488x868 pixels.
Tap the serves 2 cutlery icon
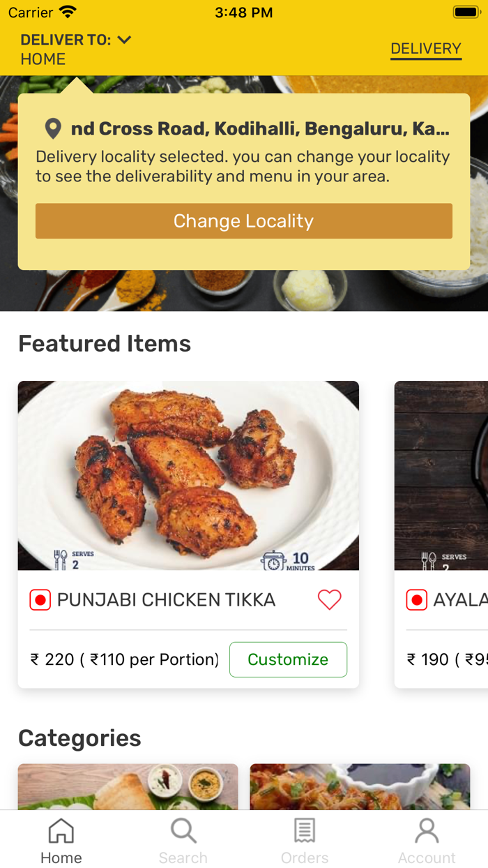click(x=61, y=560)
